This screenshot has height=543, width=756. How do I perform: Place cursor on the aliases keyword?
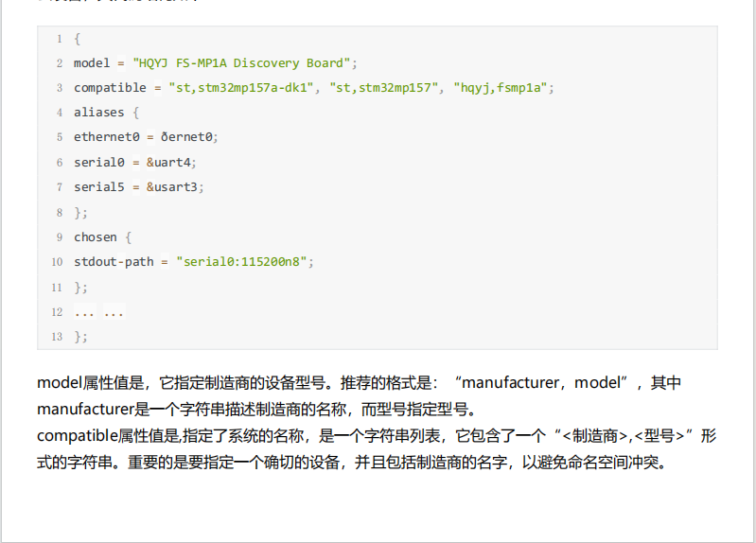tap(98, 113)
